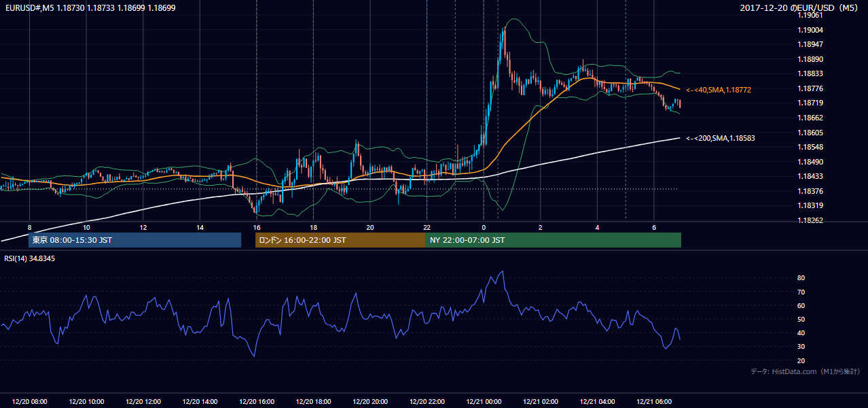Click the 200 SMA 1.18583 label
Screen dimensions: 868x408
pyautogui.click(x=720, y=138)
